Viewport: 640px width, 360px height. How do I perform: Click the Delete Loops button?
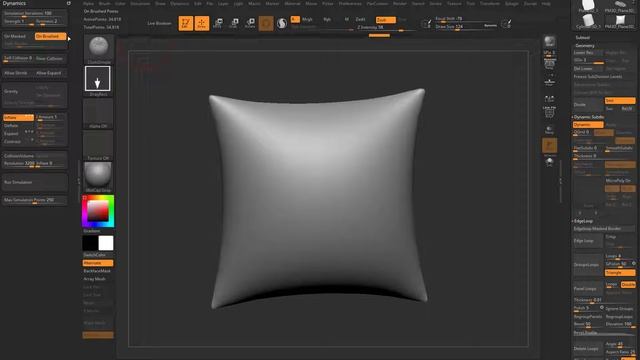[588, 348]
